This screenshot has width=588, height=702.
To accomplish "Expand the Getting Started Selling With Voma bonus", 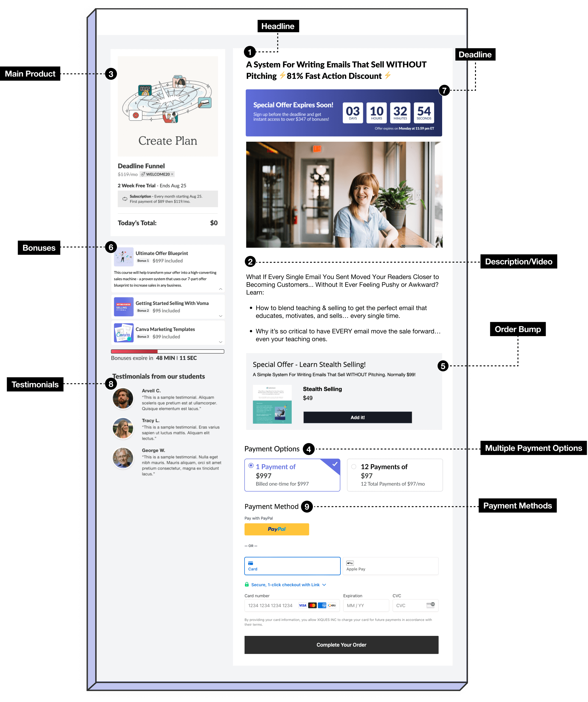I will point(220,316).
